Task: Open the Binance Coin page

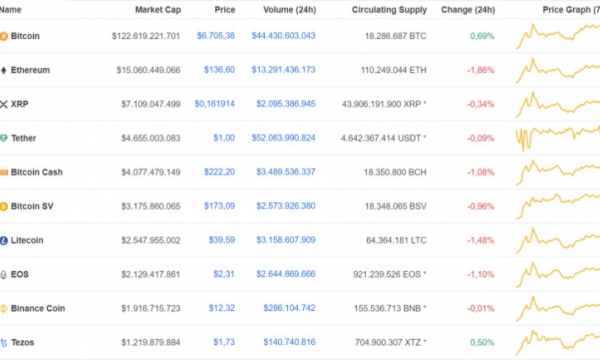Action: coord(38,308)
